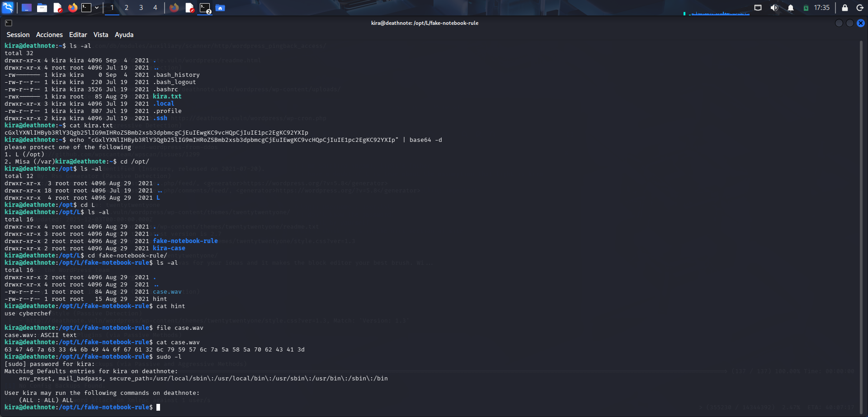868x417 pixels.
Task: Switch to workspace 4
Action: click(x=156, y=8)
